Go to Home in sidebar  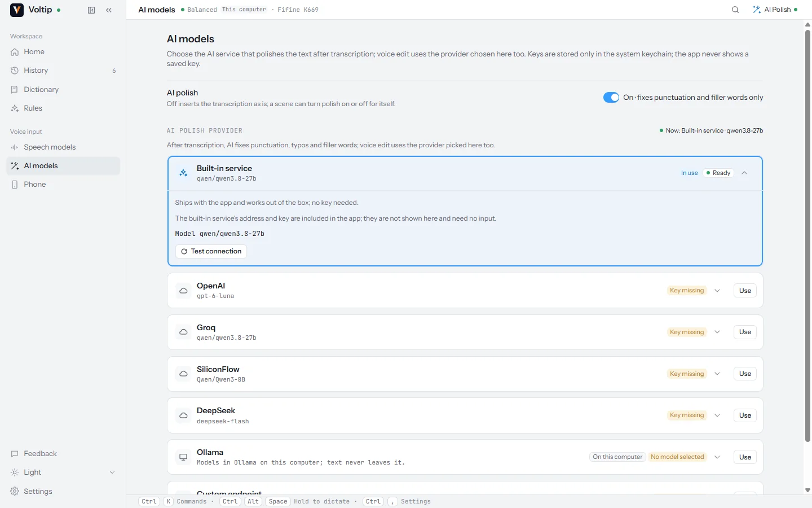[x=63, y=52]
